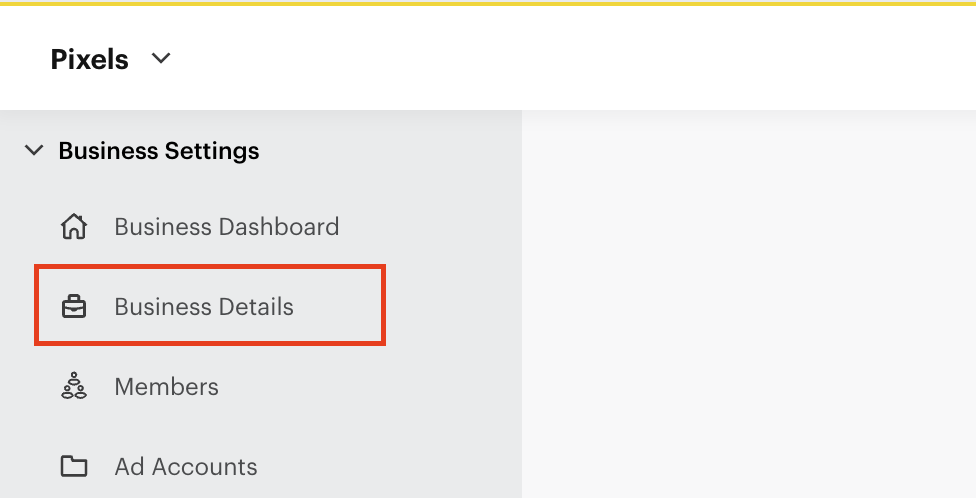Screen dimensions: 976x498
Task: Click the folder icon beside Ad Accounts
Action: pos(74,467)
